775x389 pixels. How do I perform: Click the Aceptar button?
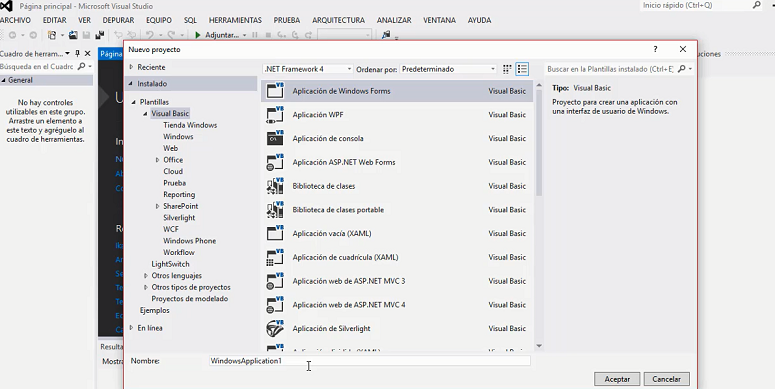click(x=617, y=379)
